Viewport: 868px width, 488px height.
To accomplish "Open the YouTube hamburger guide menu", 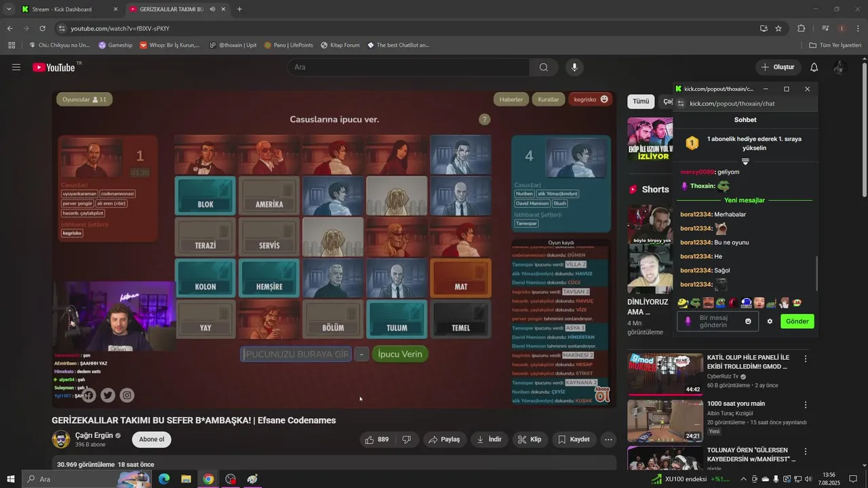I will coord(16,67).
